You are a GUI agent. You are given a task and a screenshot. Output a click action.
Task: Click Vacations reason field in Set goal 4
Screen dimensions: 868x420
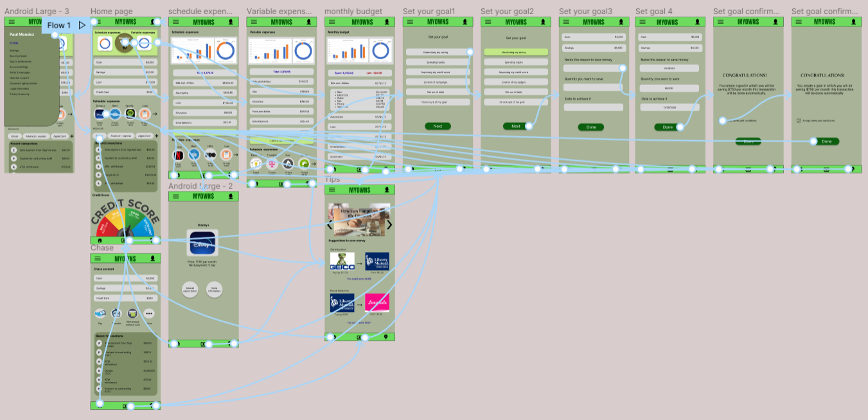[x=669, y=68]
